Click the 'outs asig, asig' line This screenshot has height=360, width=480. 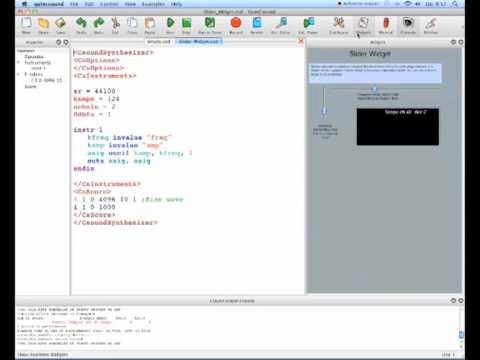click(119, 161)
